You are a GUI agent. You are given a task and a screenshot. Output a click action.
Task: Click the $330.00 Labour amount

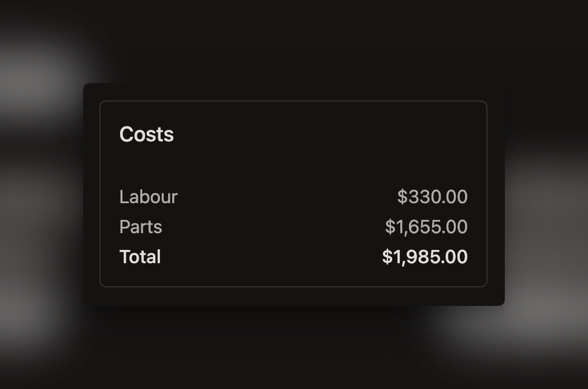pos(431,197)
